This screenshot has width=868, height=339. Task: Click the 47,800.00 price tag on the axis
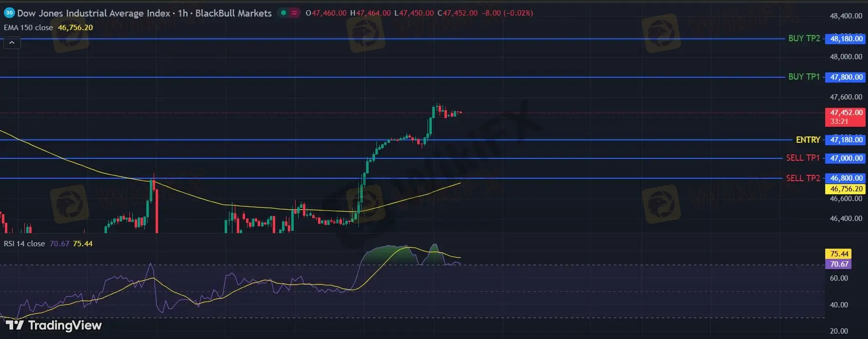[x=846, y=77]
